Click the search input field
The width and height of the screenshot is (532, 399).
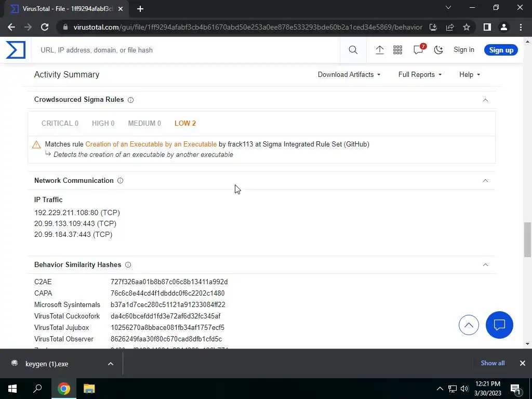coord(185,50)
